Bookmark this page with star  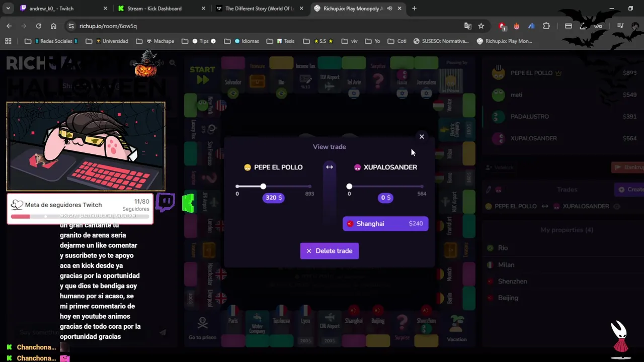coord(481,26)
